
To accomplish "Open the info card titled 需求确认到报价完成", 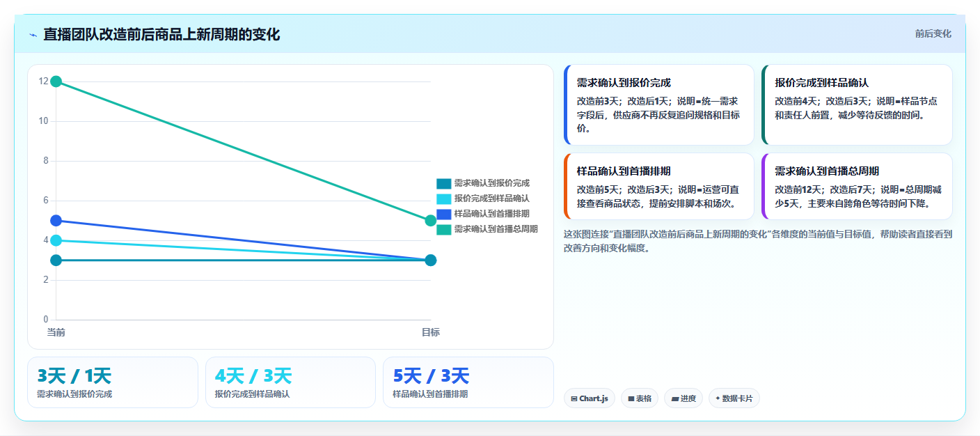I will [x=659, y=104].
